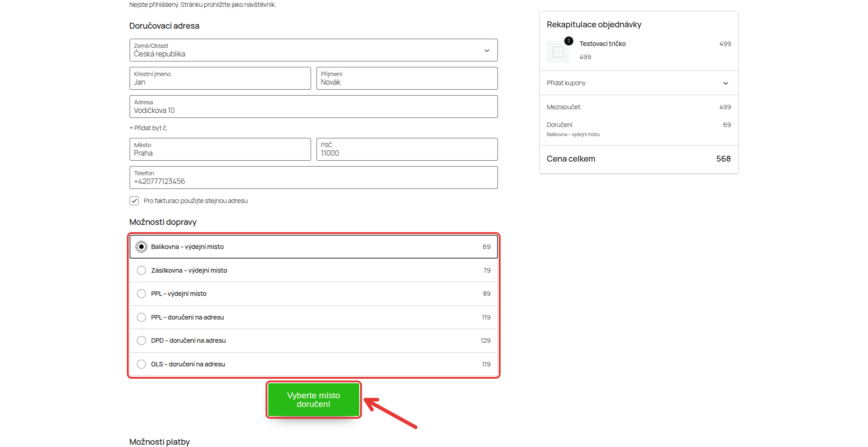
Task: Click the + Přidat byt č. link
Action: pyautogui.click(x=148, y=128)
